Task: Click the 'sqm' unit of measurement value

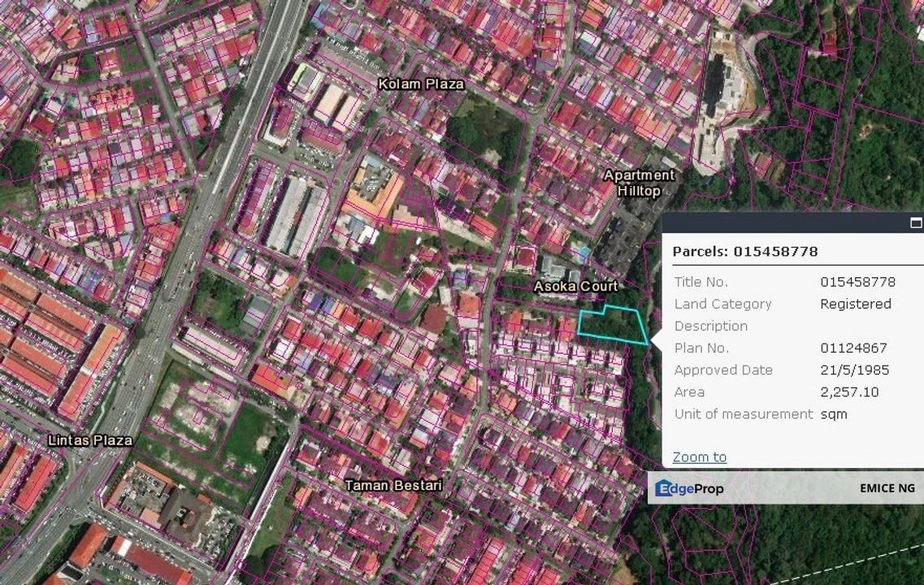Action: coord(834,414)
